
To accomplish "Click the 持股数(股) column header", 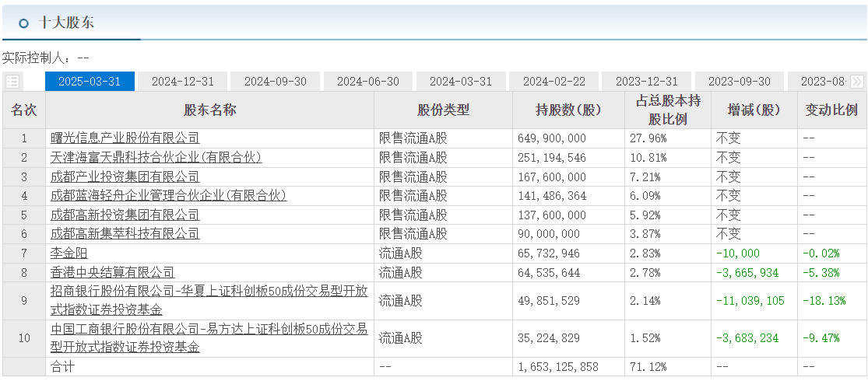I will (568, 110).
